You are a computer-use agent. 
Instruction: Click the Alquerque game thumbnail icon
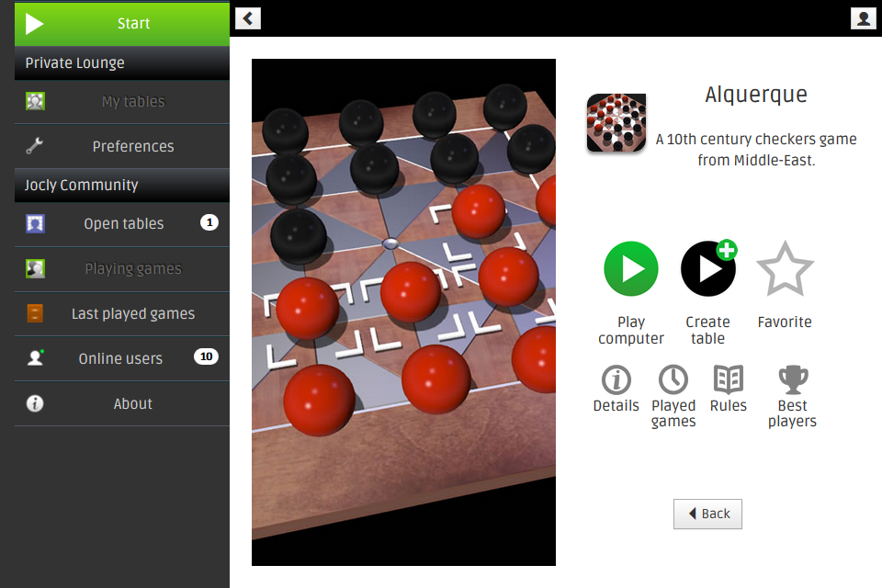(616, 123)
